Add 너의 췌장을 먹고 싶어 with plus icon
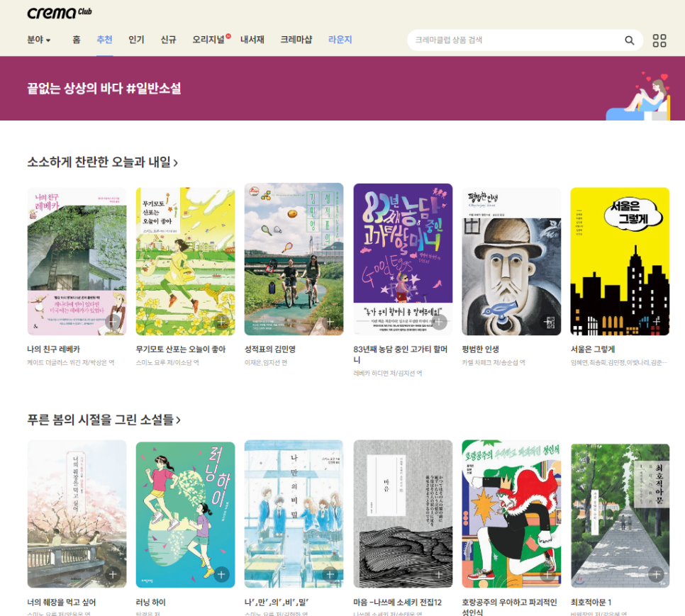This screenshot has height=616, width=685. click(113, 574)
